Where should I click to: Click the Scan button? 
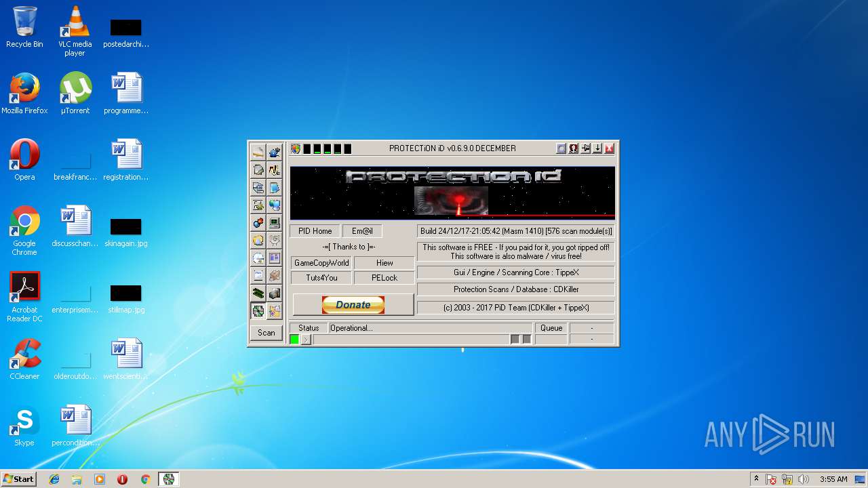pyautogui.click(x=267, y=333)
